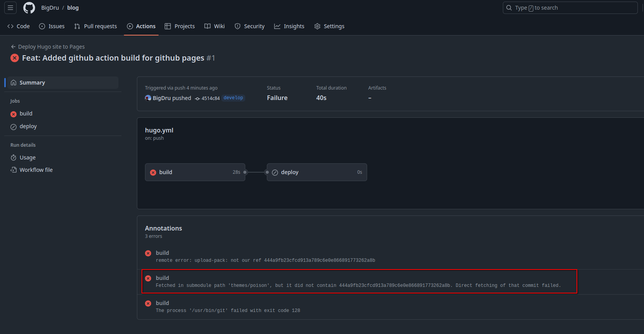
Task: Switch to the Issues tab
Action: coord(52,26)
